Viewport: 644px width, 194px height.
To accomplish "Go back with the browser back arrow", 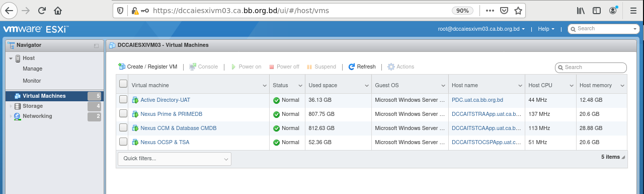I will click(x=9, y=10).
